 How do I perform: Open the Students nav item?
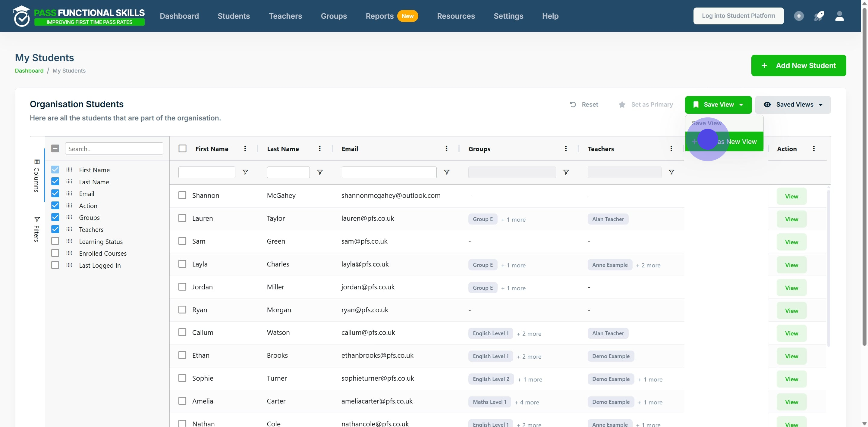(x=234, y=16)
